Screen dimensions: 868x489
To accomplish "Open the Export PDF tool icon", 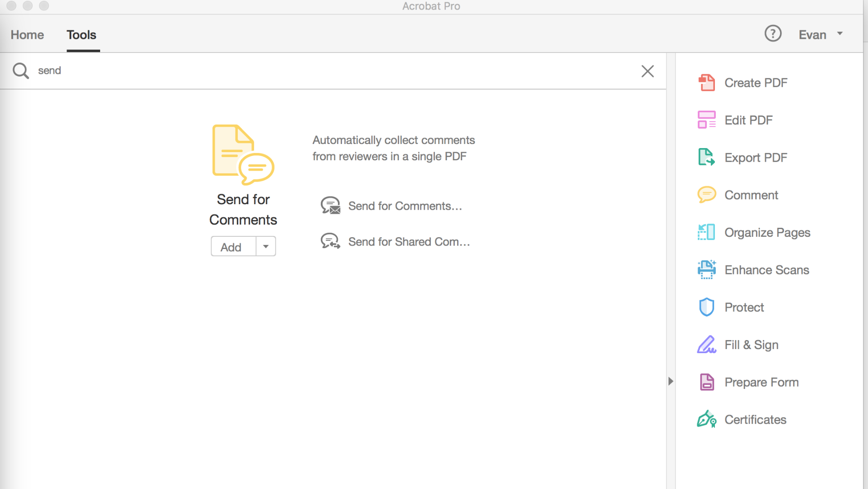I will (x=706, y=157).
